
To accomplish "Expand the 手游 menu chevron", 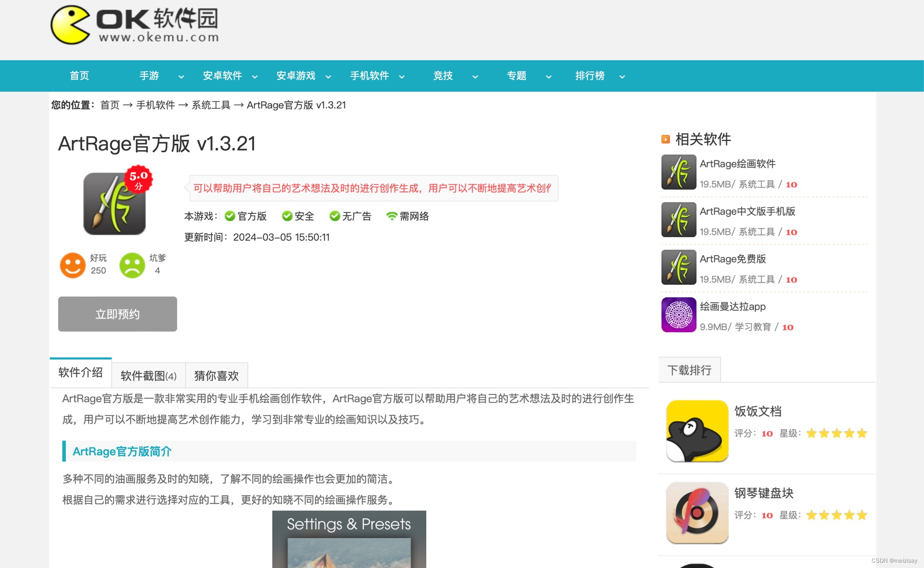I will (181, 77).
